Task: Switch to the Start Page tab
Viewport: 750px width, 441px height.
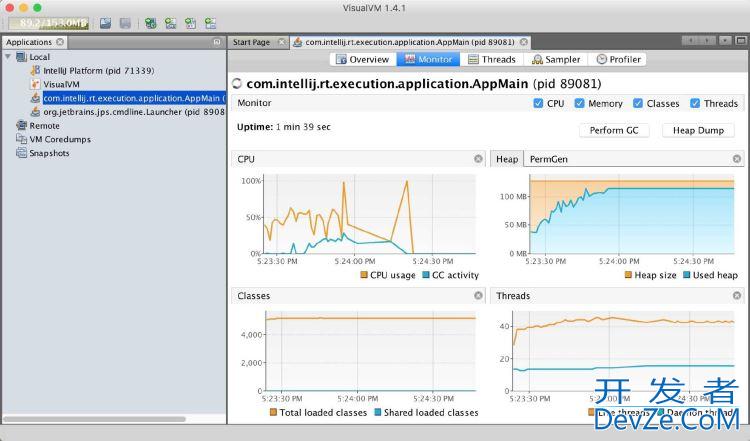Action: click(252, 42)
